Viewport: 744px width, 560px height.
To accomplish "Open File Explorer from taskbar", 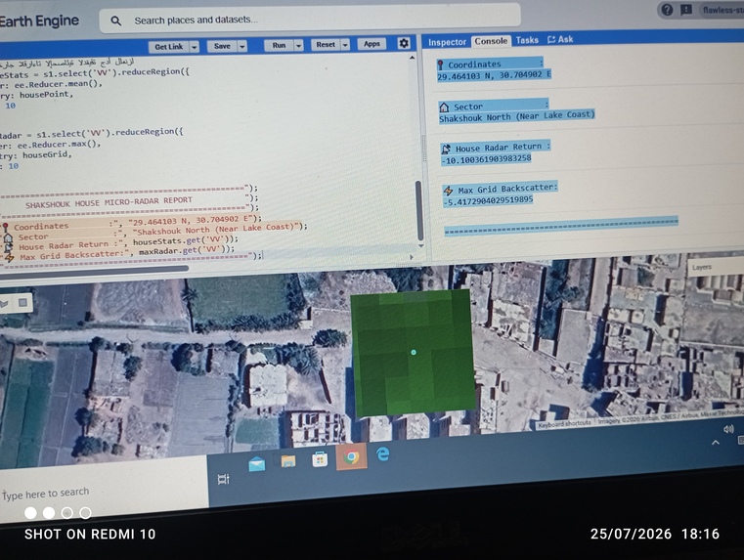I will [288, 461].
